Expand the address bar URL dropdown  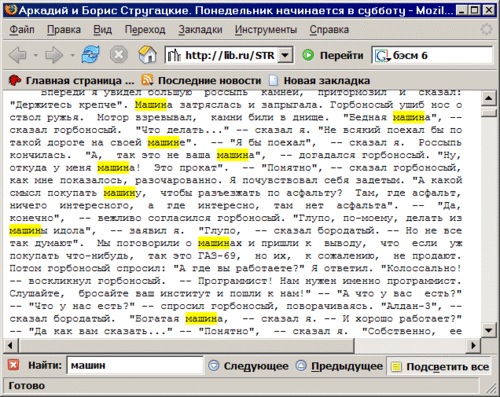(x=285, y=55)
